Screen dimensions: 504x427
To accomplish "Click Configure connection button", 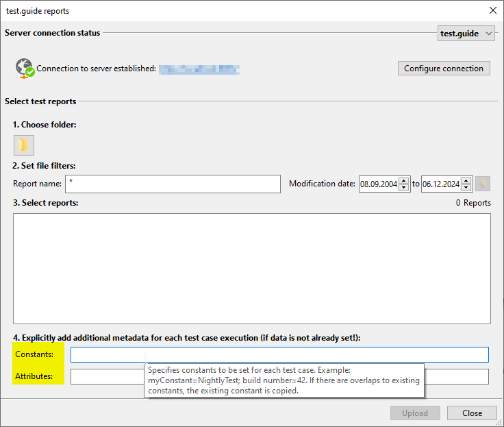I will pyautogui.click(x=444, y=69).
